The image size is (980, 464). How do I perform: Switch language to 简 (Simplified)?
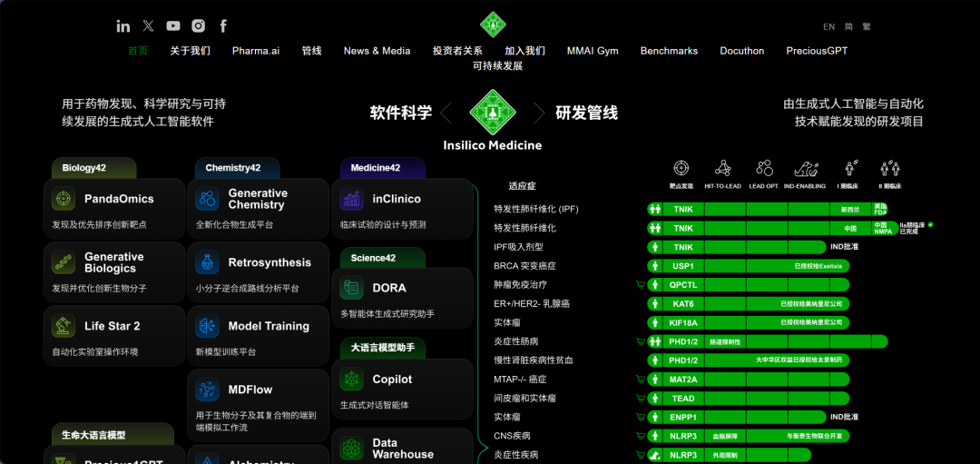point(848,26)
